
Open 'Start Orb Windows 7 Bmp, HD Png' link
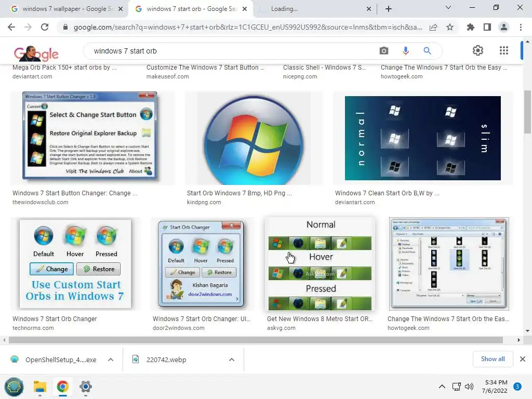[x=239, y=193]
